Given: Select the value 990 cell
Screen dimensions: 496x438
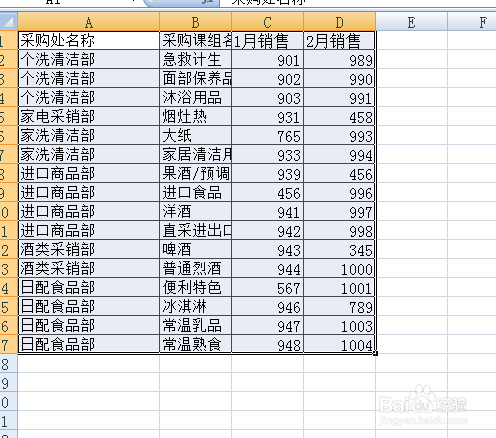Looking at the screenshot, I should point(339,79).
